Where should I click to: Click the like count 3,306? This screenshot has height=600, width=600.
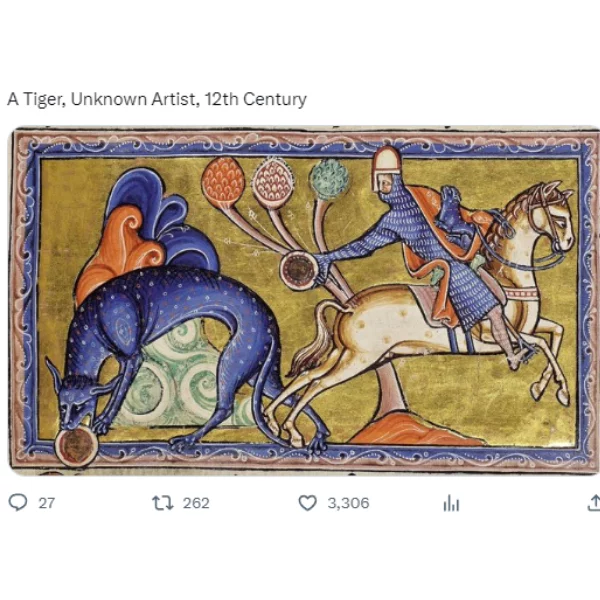click(x=348, y=503)
